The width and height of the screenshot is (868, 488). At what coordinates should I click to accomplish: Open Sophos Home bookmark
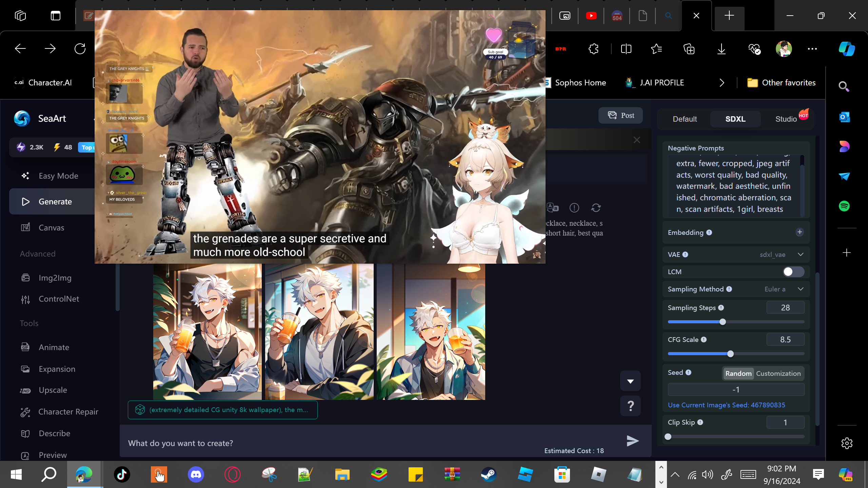coord(576,83)
